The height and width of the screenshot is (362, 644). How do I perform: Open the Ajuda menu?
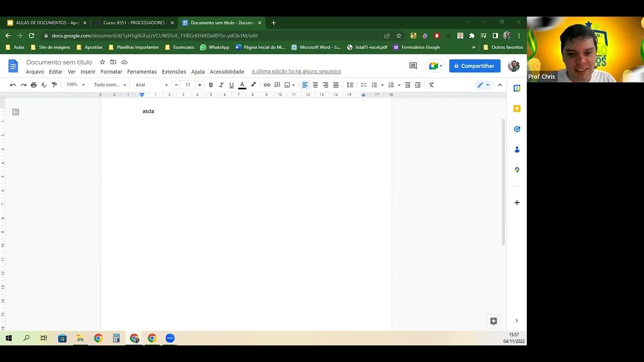pos(198,72)
